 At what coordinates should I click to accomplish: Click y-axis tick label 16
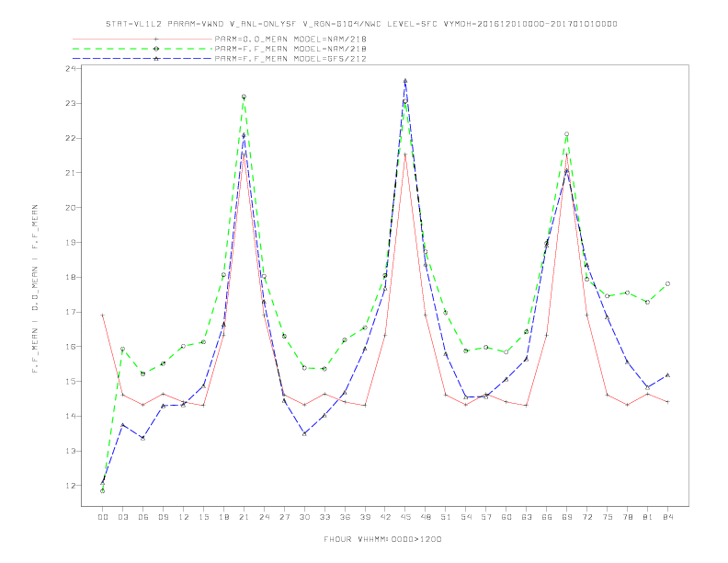(71, 347)
